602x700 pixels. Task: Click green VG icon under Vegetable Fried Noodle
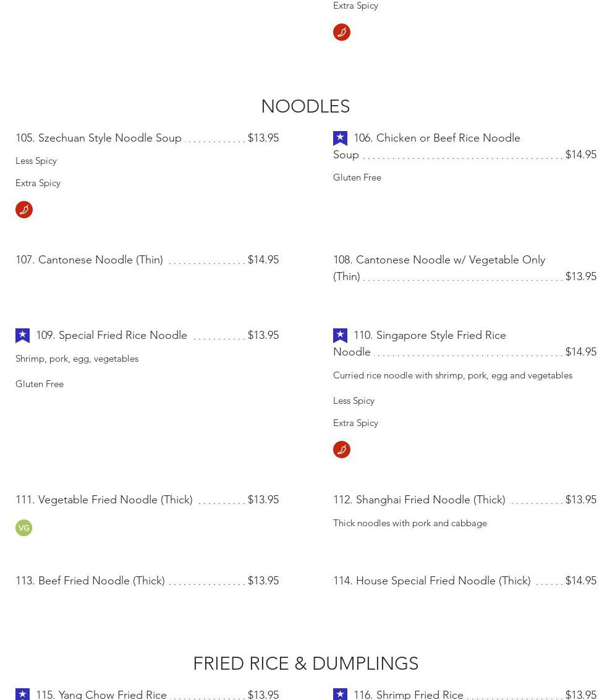tap(23, 527)
